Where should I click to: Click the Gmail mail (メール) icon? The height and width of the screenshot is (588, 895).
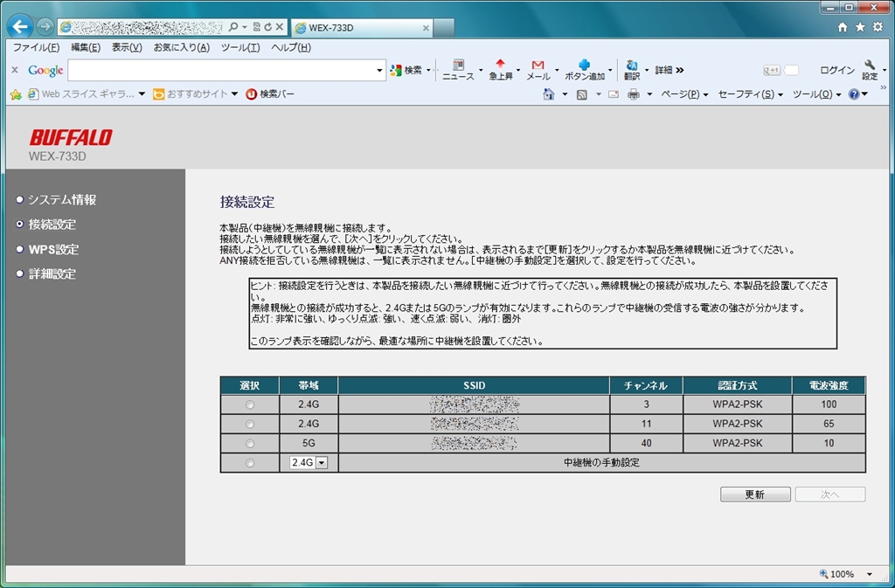(538, 67)
